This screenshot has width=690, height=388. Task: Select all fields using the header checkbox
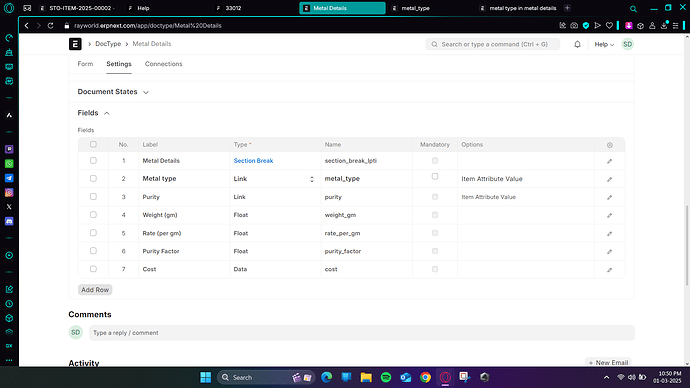(93, 144)
